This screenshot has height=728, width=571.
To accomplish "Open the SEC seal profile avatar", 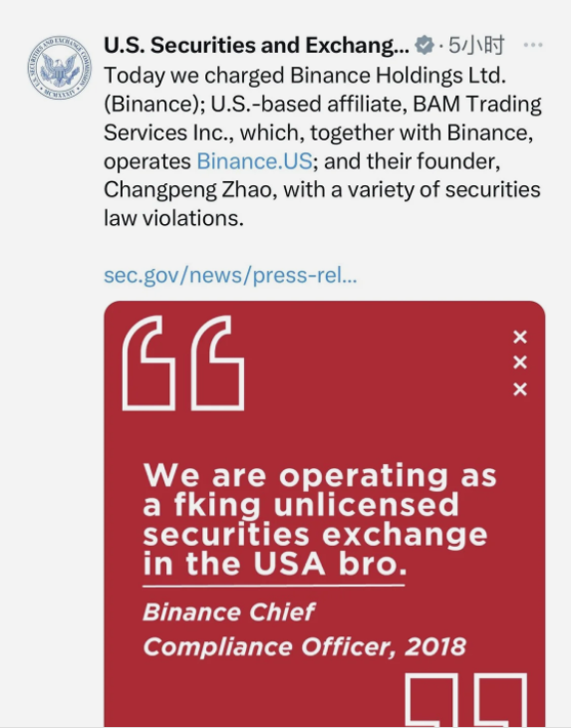I will point(59,68).
